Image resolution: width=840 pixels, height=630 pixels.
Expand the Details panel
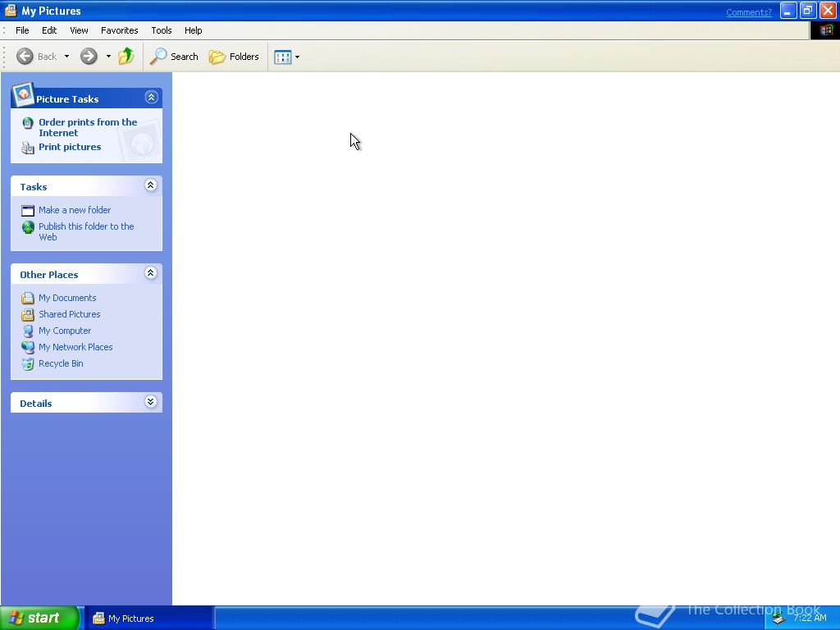point(151,402)
